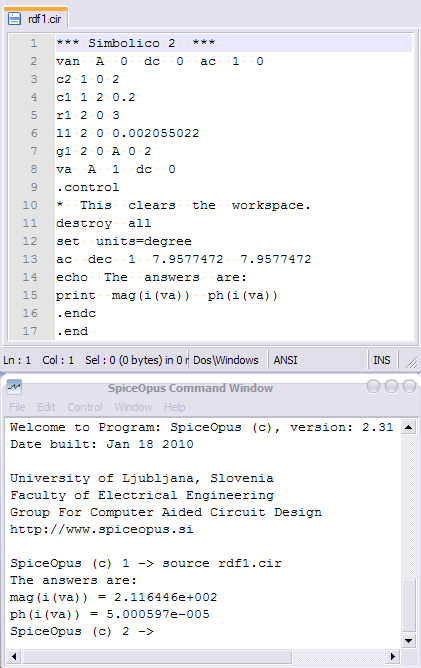Click the 'Group For Computer Aided Circuit Design' line
421x668 pixels.
165,512
